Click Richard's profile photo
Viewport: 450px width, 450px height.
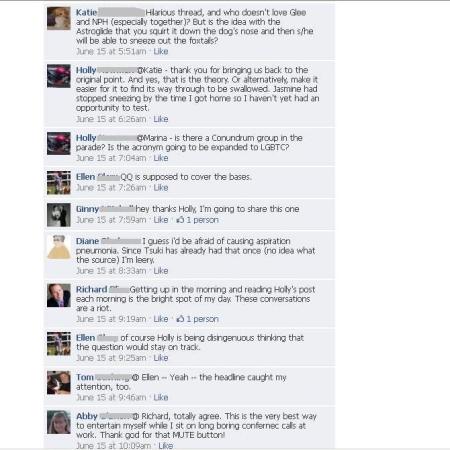point(59,295)
